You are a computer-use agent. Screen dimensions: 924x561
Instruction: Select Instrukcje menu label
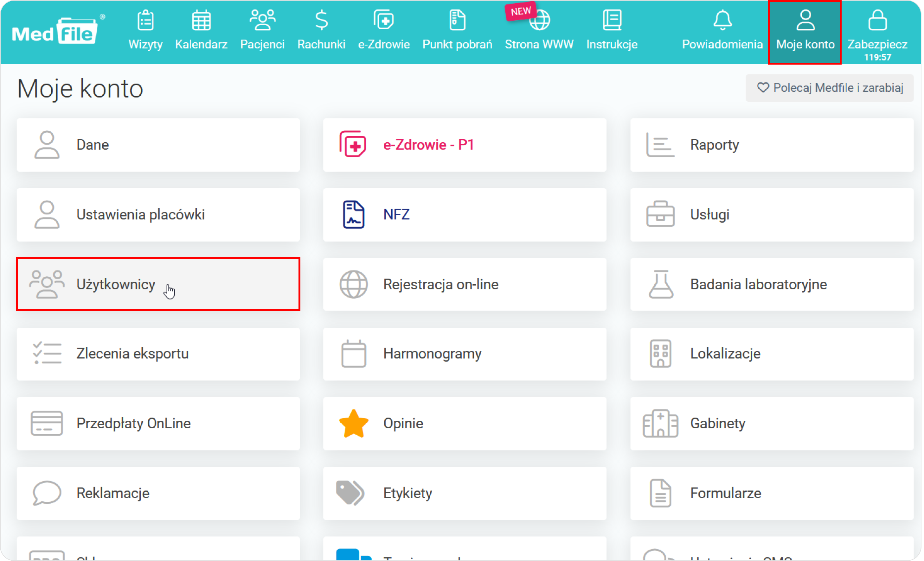click(612, 44)
